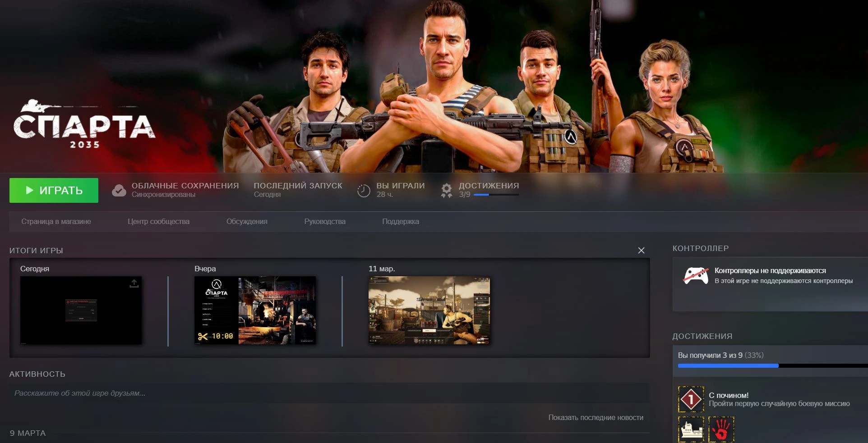
Task: Click Пройти первую случайную боевую миссию description
Action: [x=779, y=404]
